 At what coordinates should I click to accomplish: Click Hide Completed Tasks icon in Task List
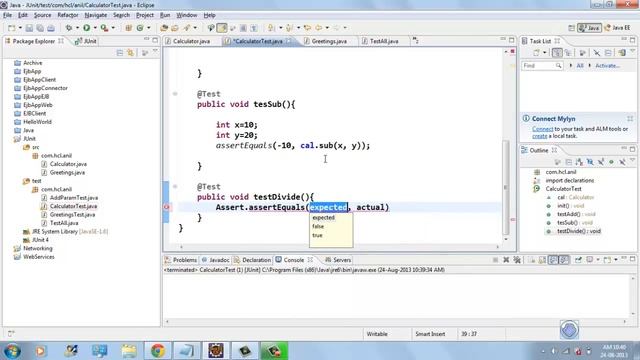pyautogui.click(x=597, y=53)
